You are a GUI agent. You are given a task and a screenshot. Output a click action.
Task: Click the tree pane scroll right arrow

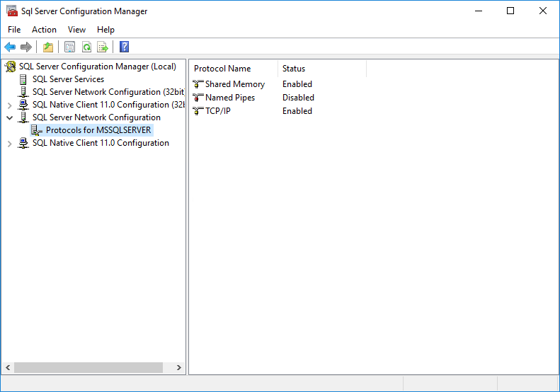[x=179, y=367]
